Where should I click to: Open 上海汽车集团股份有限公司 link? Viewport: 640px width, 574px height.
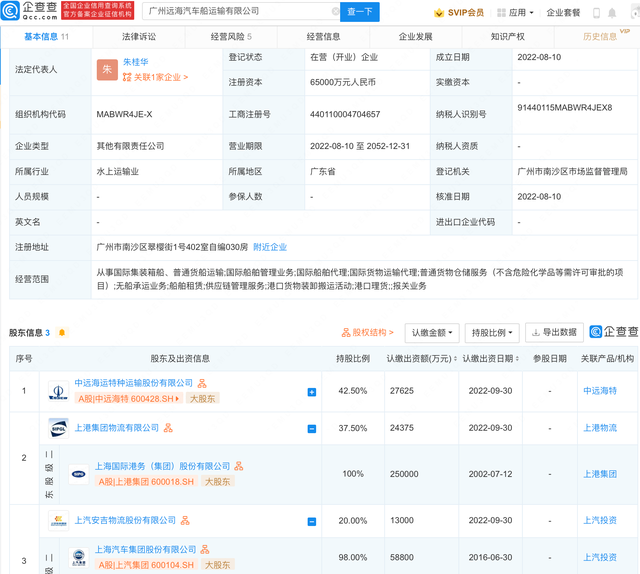click(145, 550)
